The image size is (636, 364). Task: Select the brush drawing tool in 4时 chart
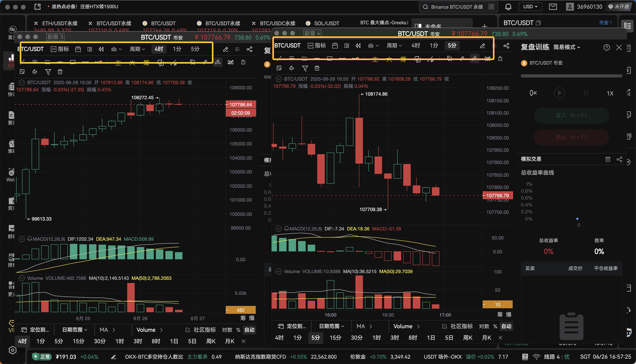(218, 62)
